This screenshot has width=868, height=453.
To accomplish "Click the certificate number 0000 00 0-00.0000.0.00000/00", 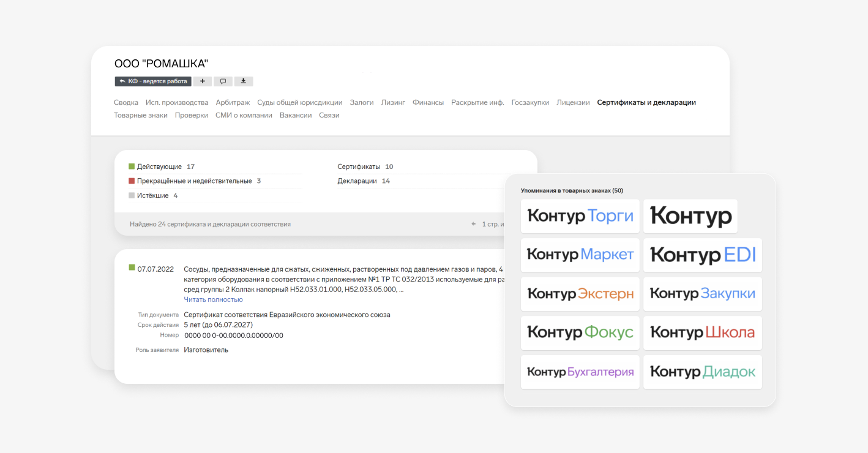I will (234, 335).
